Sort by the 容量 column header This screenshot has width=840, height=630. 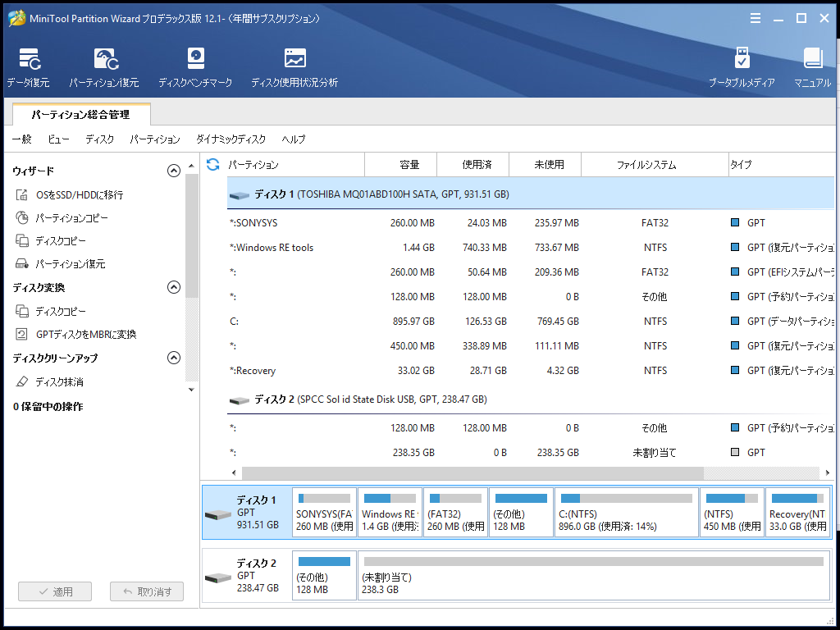point(400,164)
